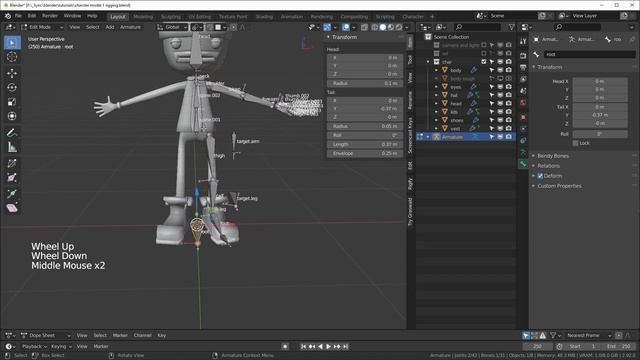Select the Shear tool
The image size is (640, 360).
click(x=12, y=208)
